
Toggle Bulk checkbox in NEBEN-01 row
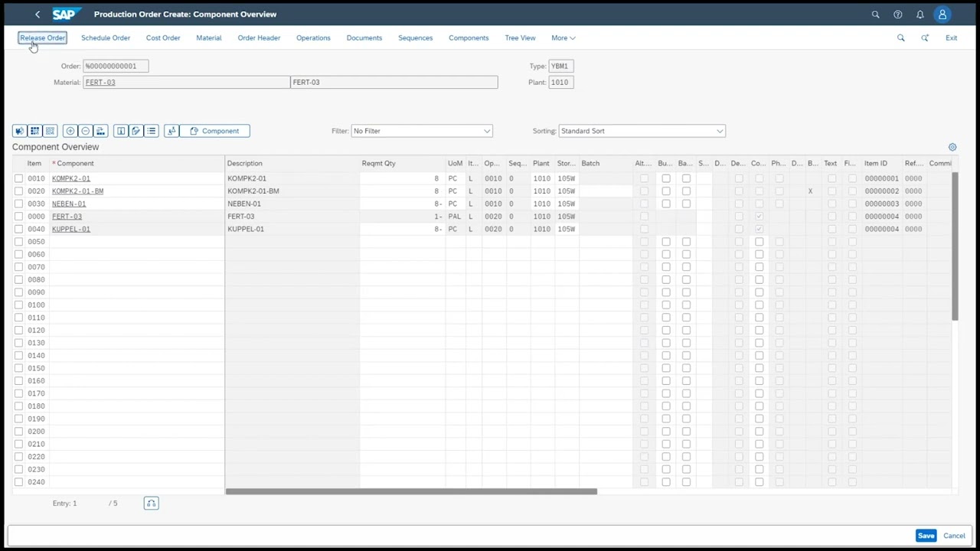[666, 204]
